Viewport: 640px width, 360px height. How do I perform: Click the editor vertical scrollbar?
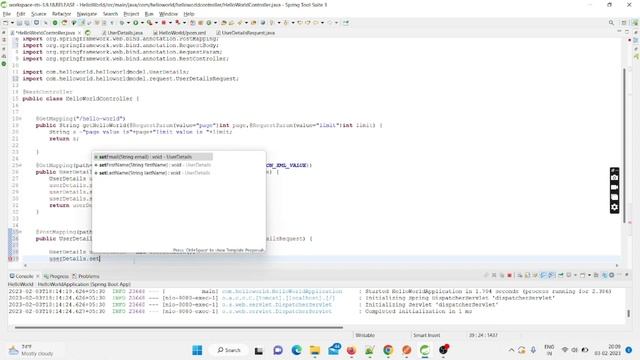click(x=624, y=145)
